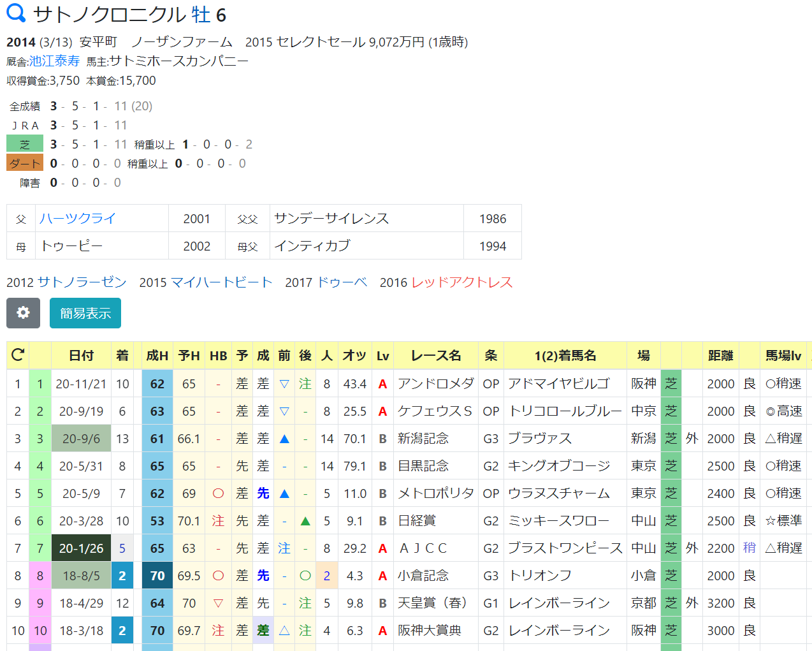Click race name 目黒記念

[423, 466]
